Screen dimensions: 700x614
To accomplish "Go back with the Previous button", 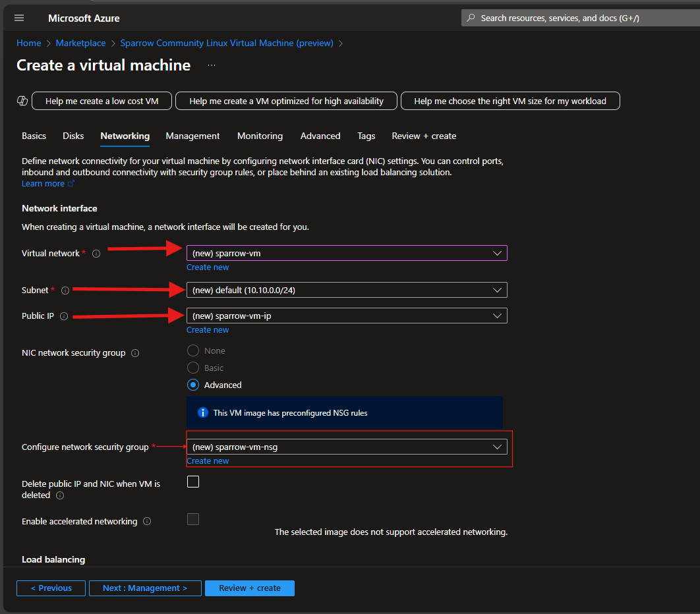I will pos(51,588).
